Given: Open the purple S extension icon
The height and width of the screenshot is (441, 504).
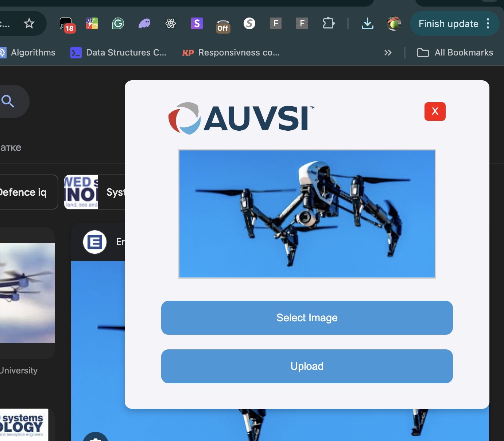Looking at the screenshot, I should tap(197, 24).
